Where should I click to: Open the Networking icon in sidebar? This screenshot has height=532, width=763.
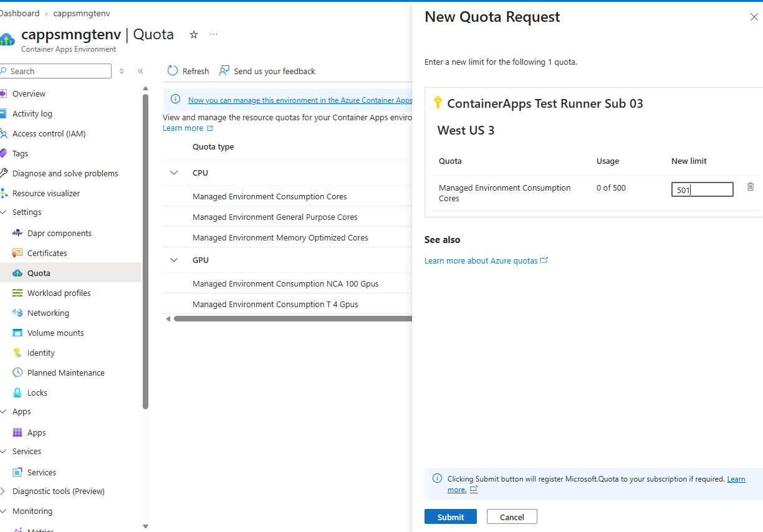coord(17,313)
